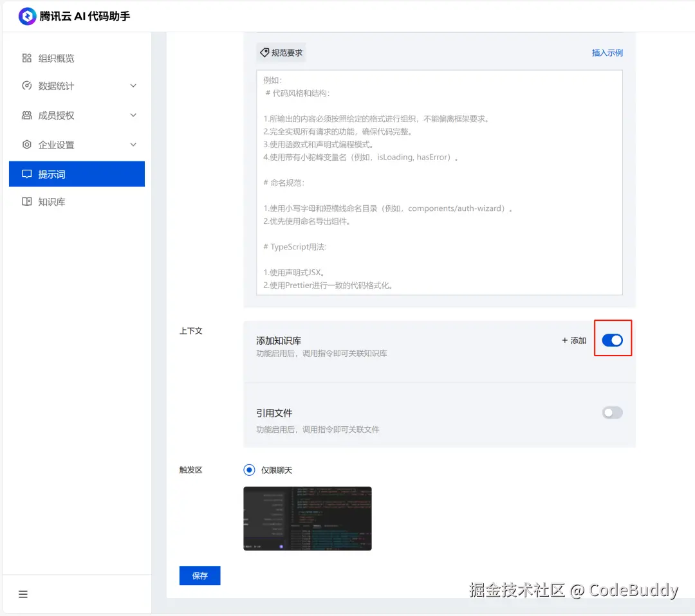Disable the 添加知识库 toggle
695x616 pixels.
(612, 340)
